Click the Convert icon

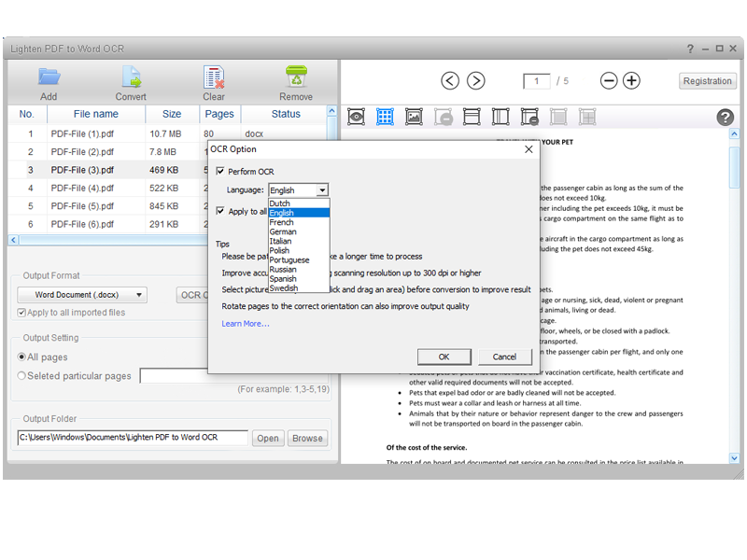pyautogui.click(x=132, y=77)
